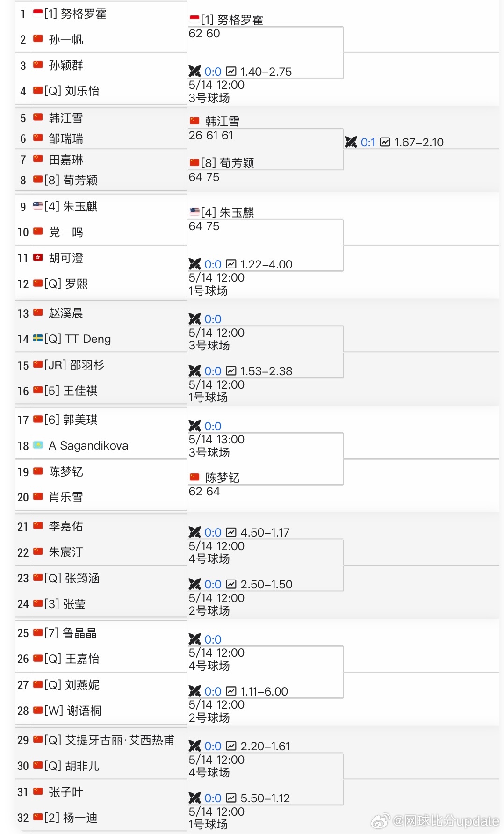Click the head-to-head icon beside 1.40–2.75 odds

pos(194,72)
